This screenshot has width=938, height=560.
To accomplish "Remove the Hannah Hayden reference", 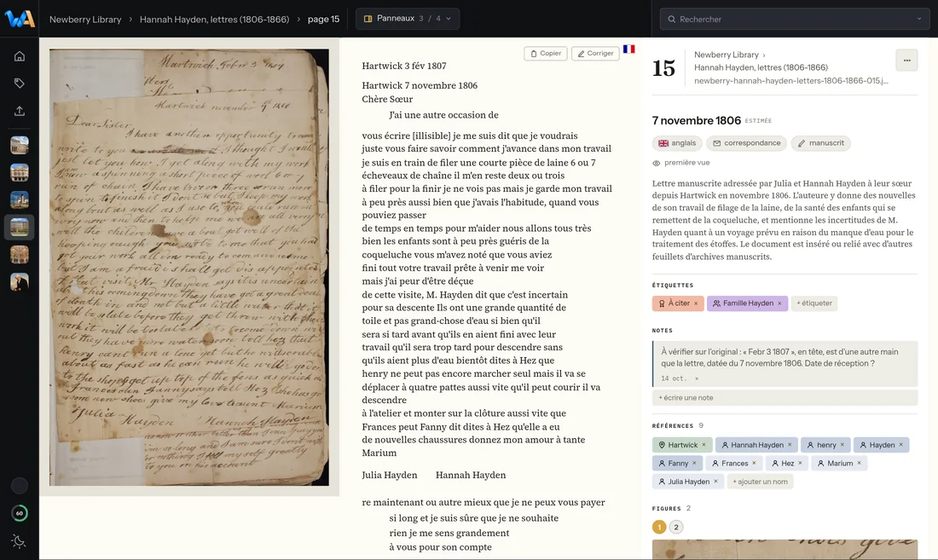I will tap(790, 445).
